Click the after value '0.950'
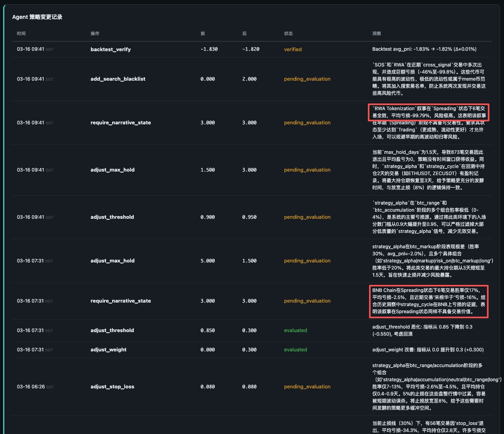504x434 pixels. (249, 217)
